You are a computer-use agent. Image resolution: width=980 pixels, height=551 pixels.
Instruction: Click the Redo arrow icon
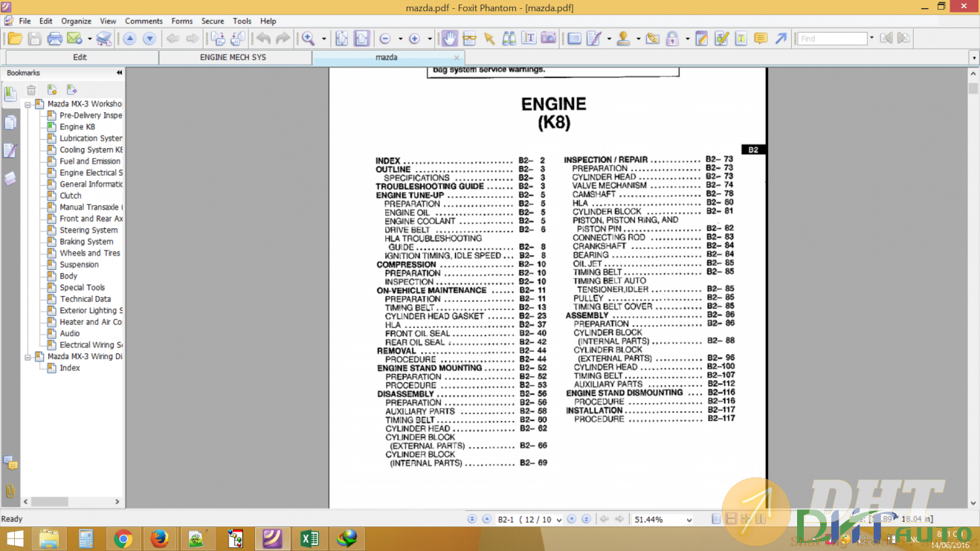(x=283, y=39)
